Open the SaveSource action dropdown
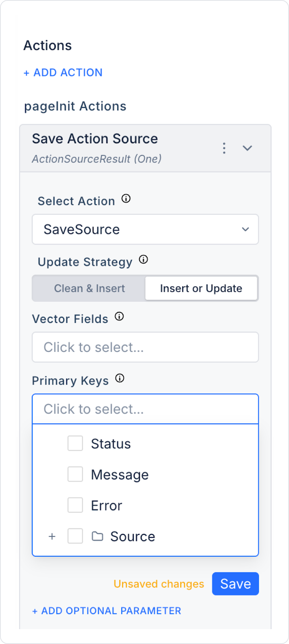Image resolution: width=289 pixels, height=644 pixels. [x=145, y=229]
